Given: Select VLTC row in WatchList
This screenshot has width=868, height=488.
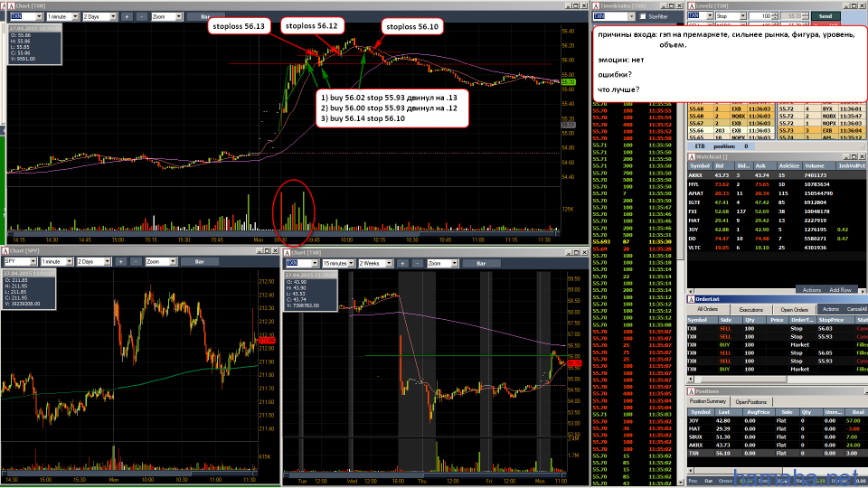Looking at the screenshot, I should click(x=778, y=248).
